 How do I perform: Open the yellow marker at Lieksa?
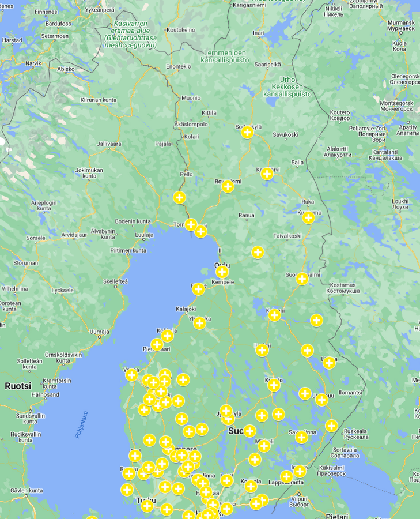pyautogui.click(x=329, y=363)
